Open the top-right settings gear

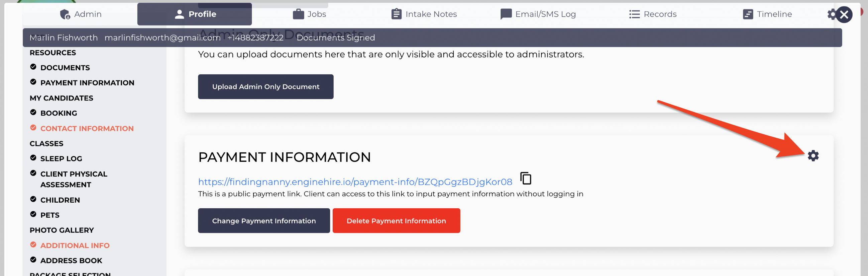pyautogui.click(x=832, y=14)
